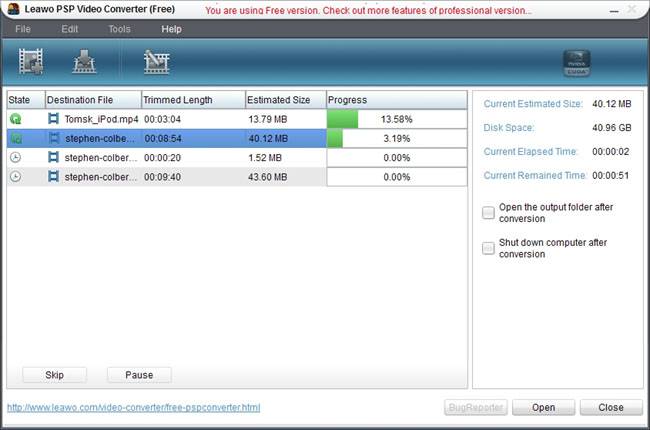Click the download/import toolbar icon
Viewport: 650px width, 430px height.
click(x=84, y=62)
